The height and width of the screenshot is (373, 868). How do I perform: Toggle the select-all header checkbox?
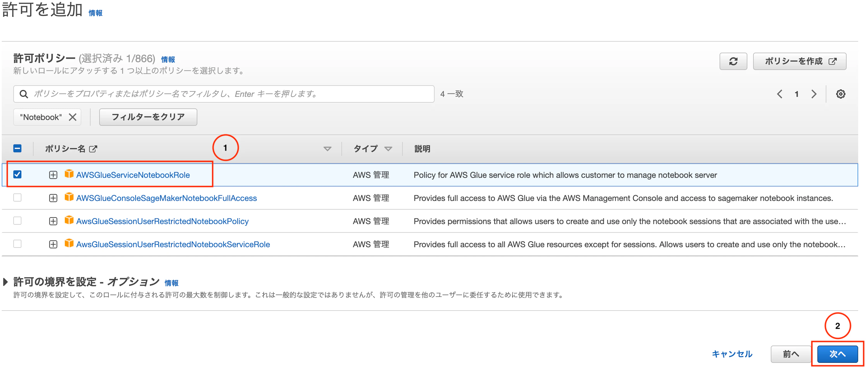(x=18, y=148)
